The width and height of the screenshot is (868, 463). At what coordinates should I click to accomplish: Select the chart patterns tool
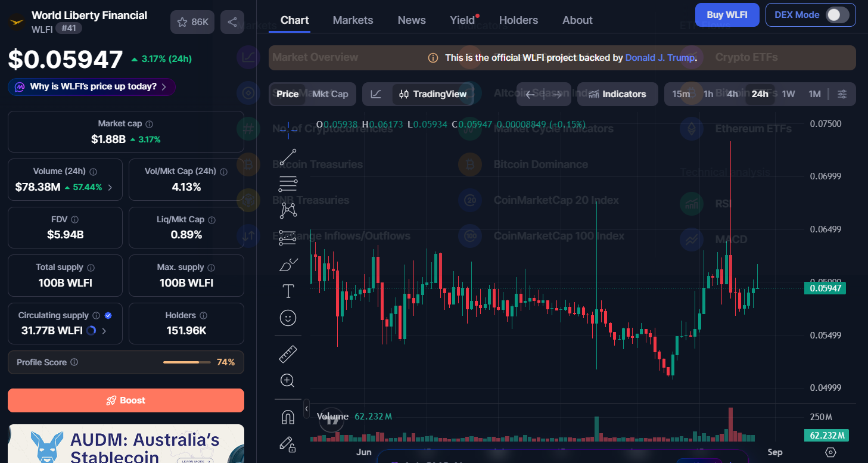(288, 210)
